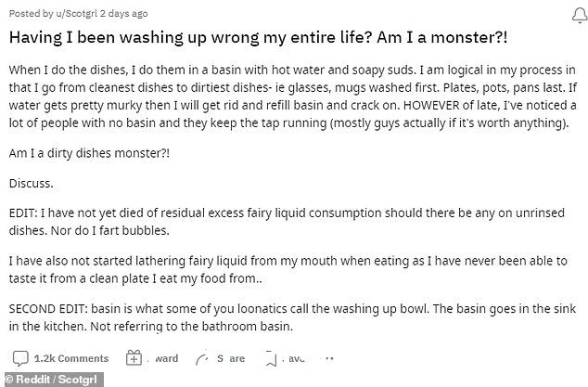Click the 'SECOND EDIT' paragraph about basin
This screenshot has height=387, width=588.
click(292, 317)
